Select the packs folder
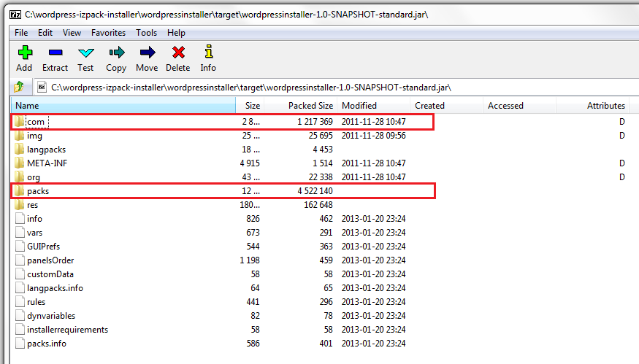 click(x=38, y=191)
